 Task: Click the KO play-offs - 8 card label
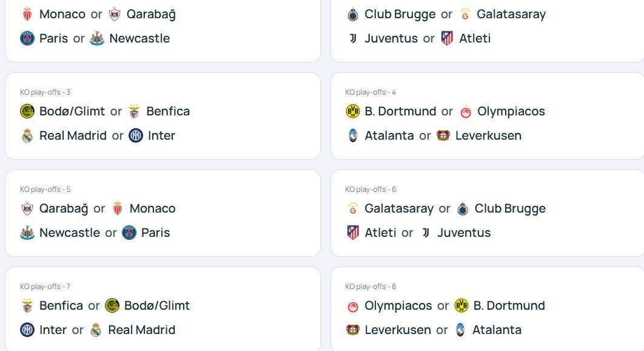(371, 287)
